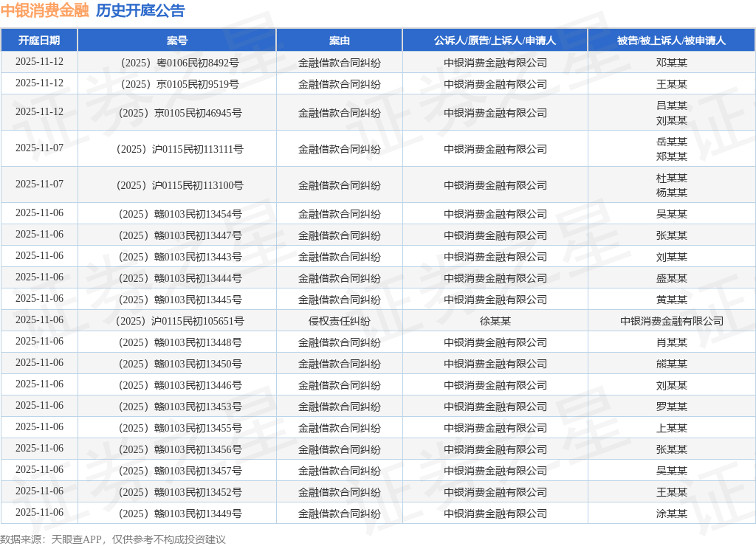Image resolution: width=756 pixels, height=546 pixels.
Task: Select case number (2025)赣0103民初13454号
Action: (x=180, y=214)
